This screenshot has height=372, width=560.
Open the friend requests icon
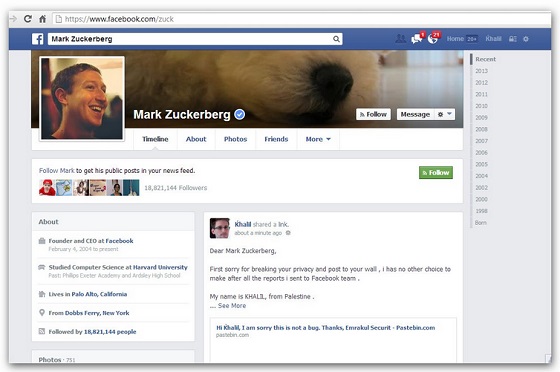pyautogui.click(x=400, y=39)
